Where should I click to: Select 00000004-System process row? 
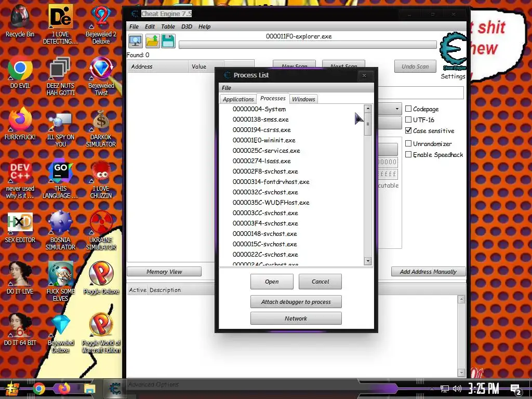click(259, 109)
